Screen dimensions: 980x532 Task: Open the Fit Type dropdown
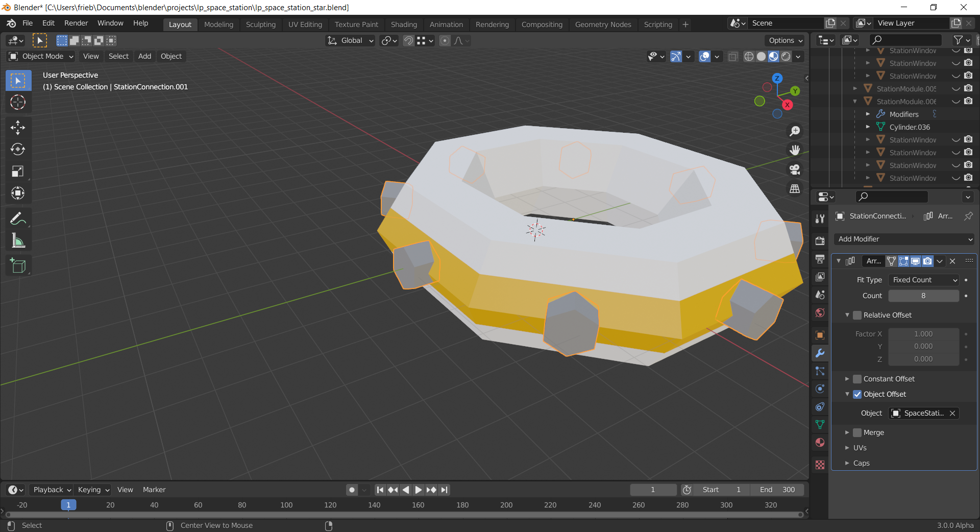click(924, 280)
